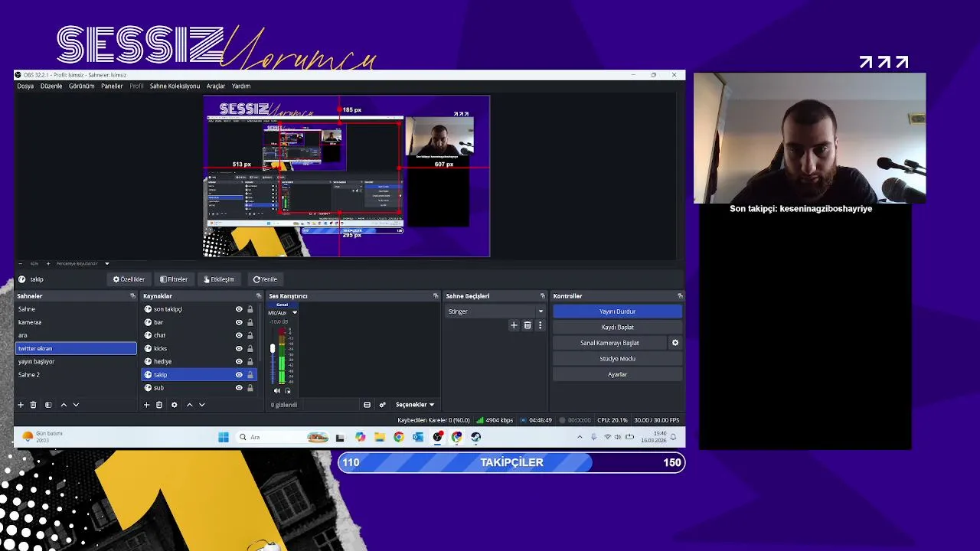Hide the 'bar' source
Image resolution: width=980 pixels, height=551 pixels.
tap(239, 322)
